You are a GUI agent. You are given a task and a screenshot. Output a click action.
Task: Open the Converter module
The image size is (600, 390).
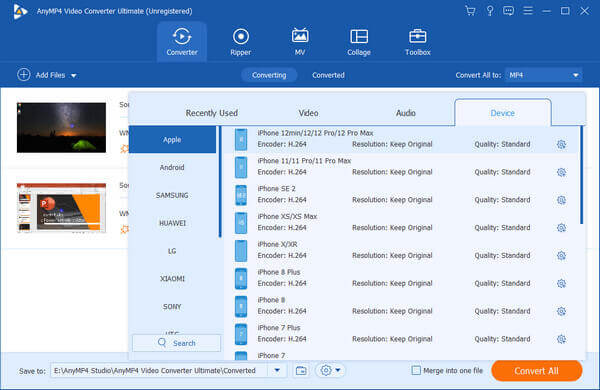pyautogui.click(x=182, y=42)
